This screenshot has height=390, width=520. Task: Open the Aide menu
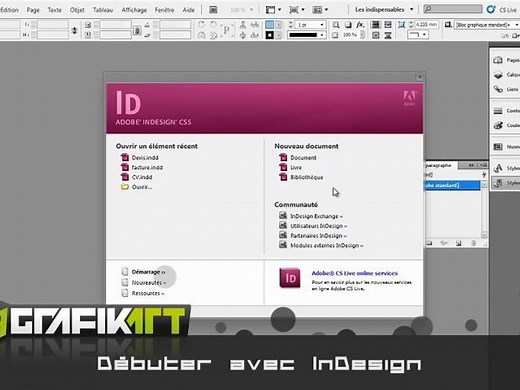pos(188,10)
